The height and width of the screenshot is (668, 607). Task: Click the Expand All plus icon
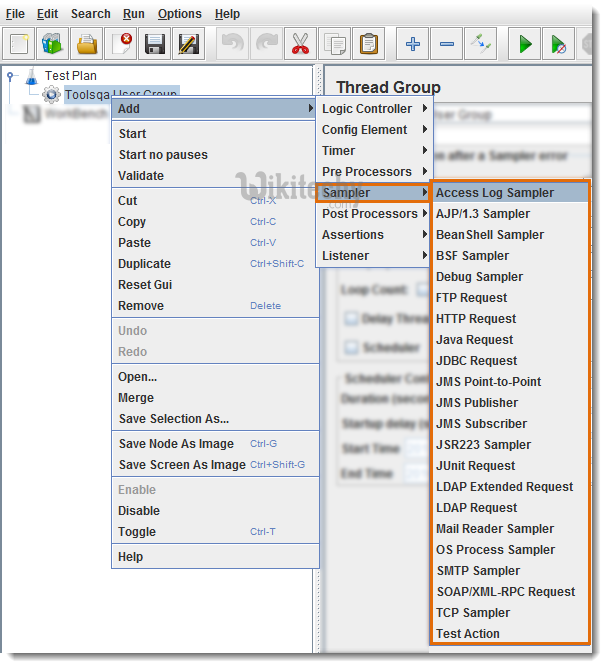pyautogui.click(x=412, y=44)
